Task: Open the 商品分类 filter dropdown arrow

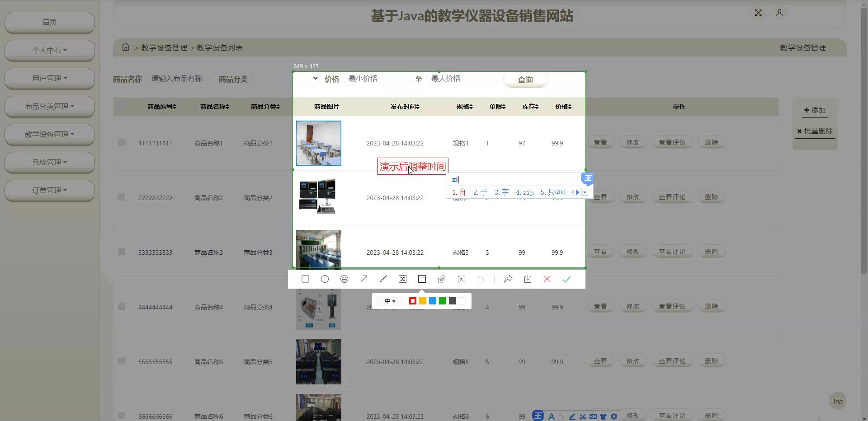Action: pyautogui.click(x=316, y=79)
